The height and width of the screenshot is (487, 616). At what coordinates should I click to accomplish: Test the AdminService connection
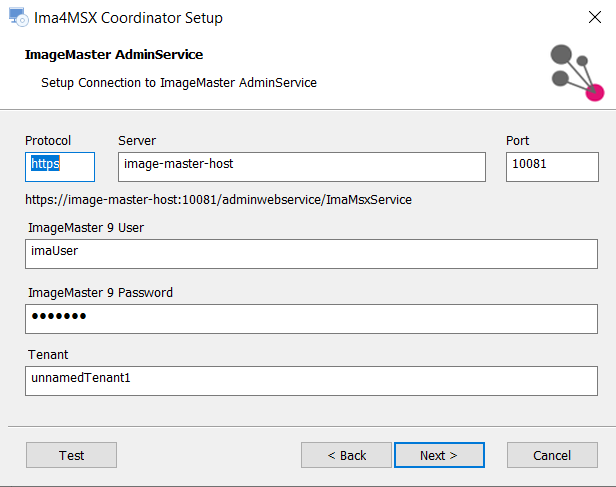72,455
